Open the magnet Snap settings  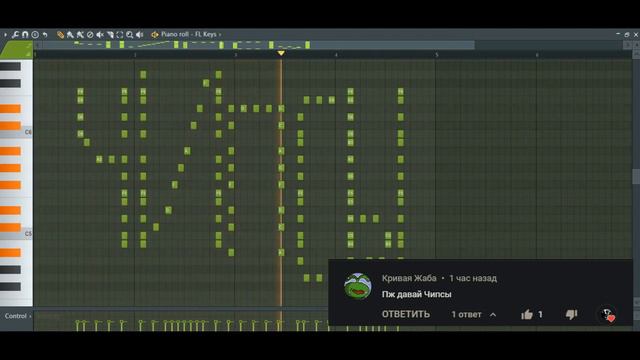25,35
